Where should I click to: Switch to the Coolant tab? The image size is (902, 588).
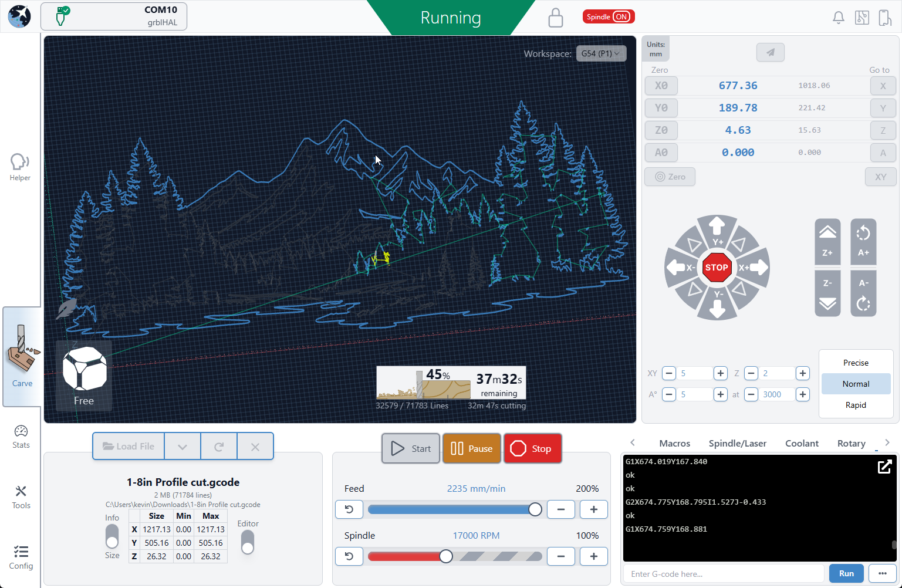(802, 443)
